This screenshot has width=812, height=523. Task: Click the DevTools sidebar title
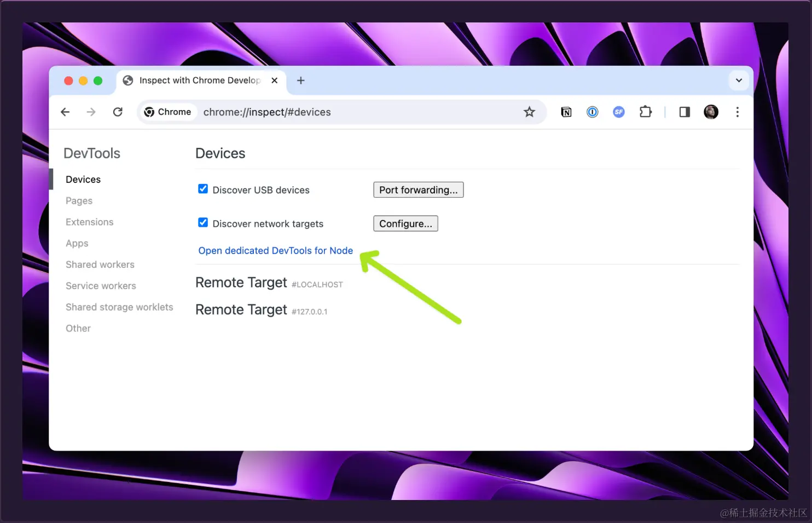pyautogui.click(x=92, y=153)
